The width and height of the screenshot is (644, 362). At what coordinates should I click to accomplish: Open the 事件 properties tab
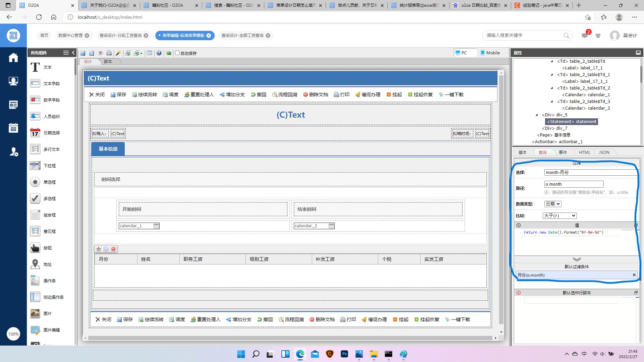(563, 152)
